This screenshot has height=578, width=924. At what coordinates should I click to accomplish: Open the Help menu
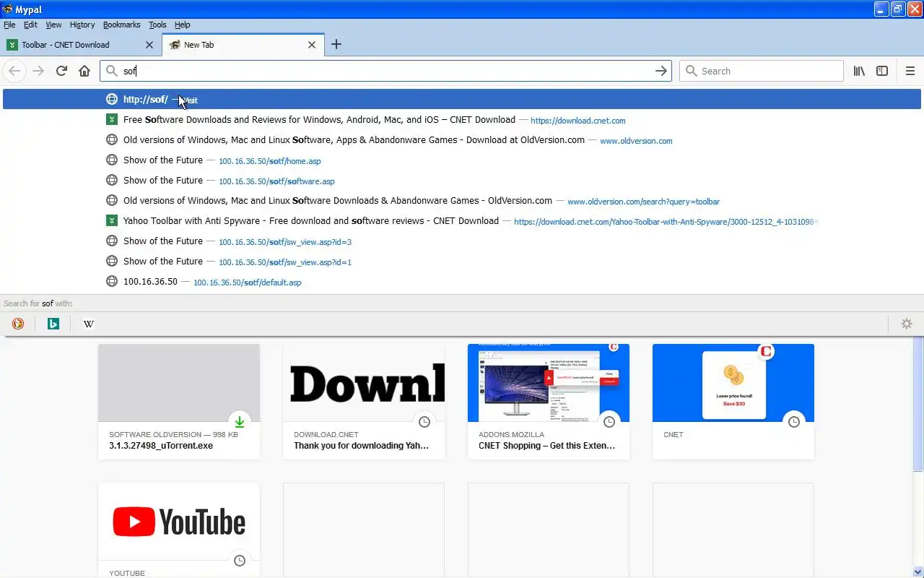click(x=182, y=25)
